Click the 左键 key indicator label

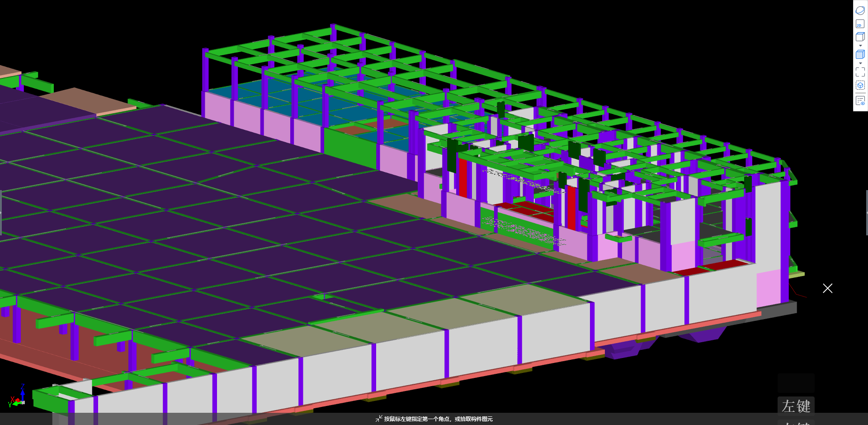coord(796,406)
